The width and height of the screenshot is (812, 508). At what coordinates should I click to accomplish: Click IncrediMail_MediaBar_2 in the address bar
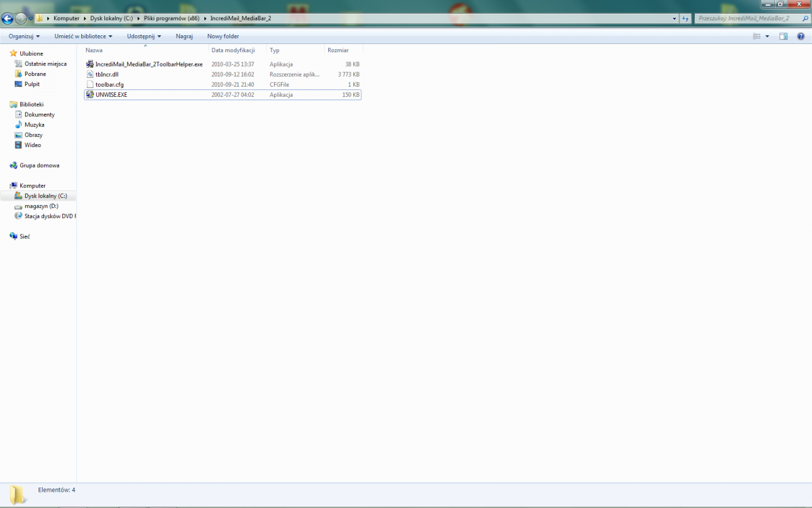pos(240,18)
